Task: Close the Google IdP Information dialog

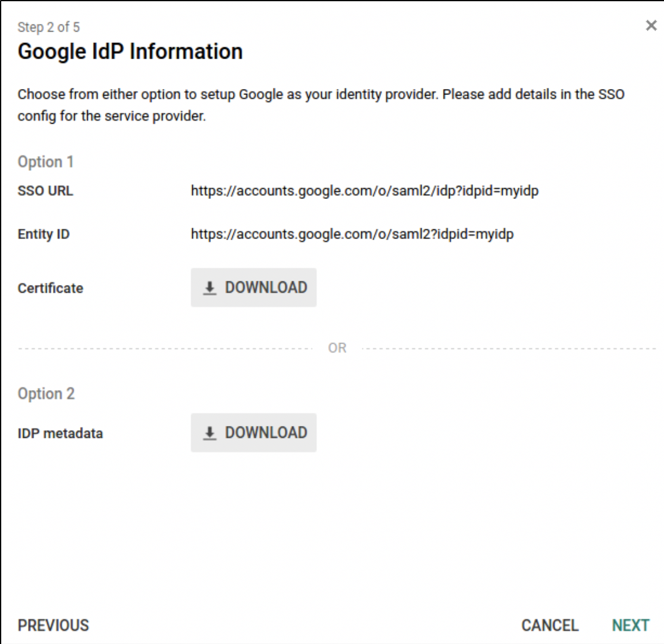Action: 651,26
